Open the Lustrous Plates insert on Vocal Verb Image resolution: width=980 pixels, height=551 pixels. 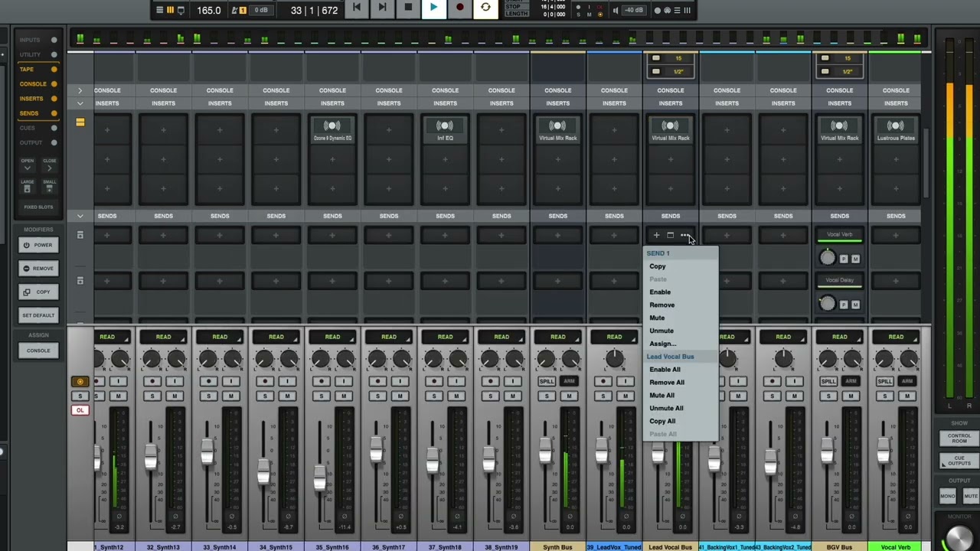click(x=896, y=130)
